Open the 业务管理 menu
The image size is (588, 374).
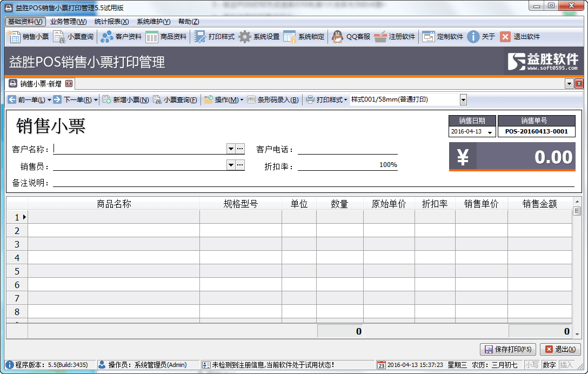68,22
